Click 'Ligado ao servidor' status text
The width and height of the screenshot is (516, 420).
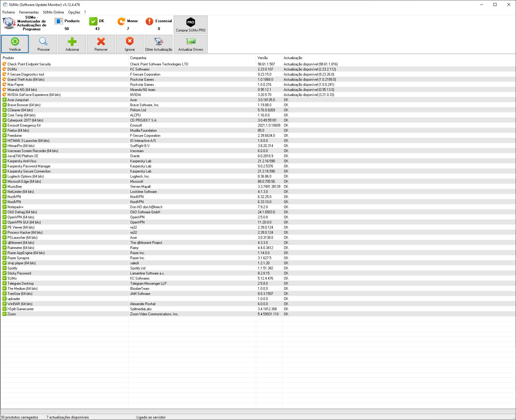151,417
